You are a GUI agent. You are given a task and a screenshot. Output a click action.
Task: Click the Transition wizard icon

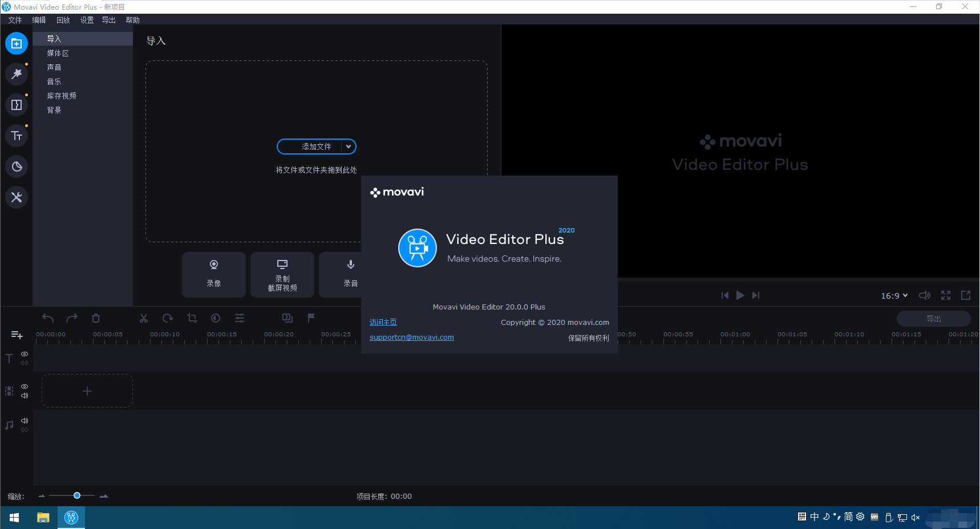click(287, 318)
